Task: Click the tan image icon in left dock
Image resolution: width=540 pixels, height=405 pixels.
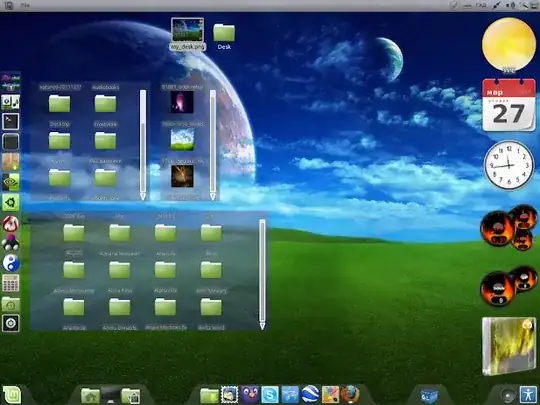Action: (x=11, y=162)
